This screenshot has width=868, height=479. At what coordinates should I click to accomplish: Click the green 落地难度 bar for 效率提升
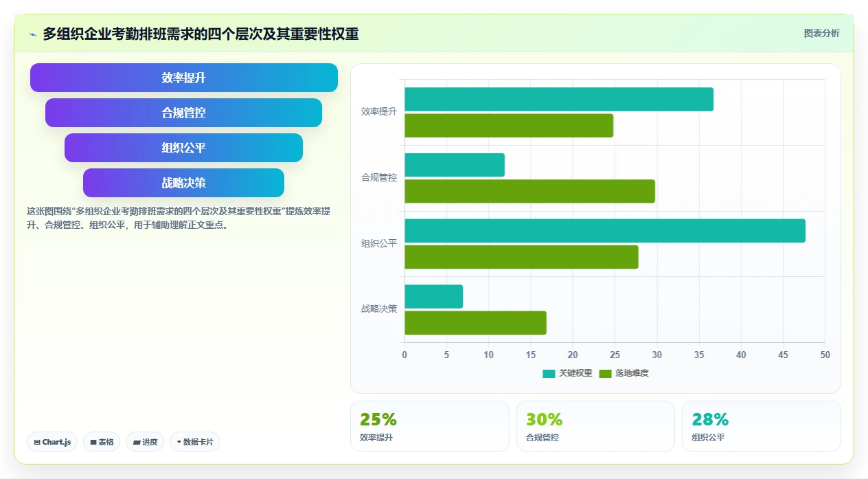(x=509, y=126)
